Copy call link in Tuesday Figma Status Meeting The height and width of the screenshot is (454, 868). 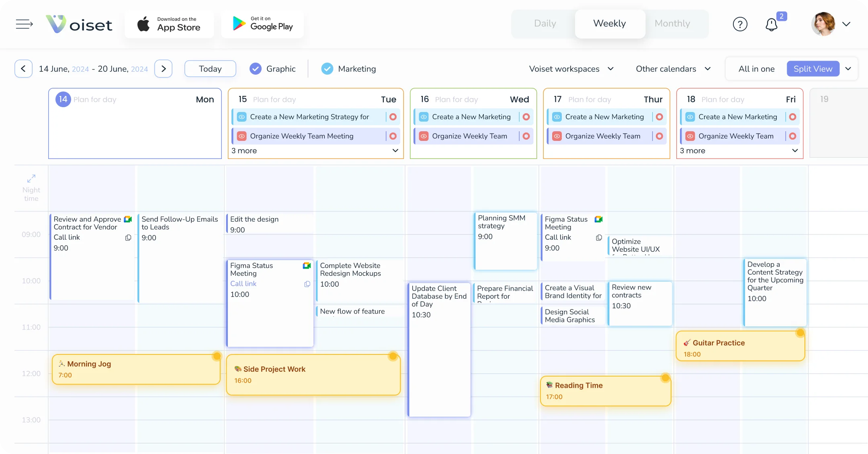[307, 284]
